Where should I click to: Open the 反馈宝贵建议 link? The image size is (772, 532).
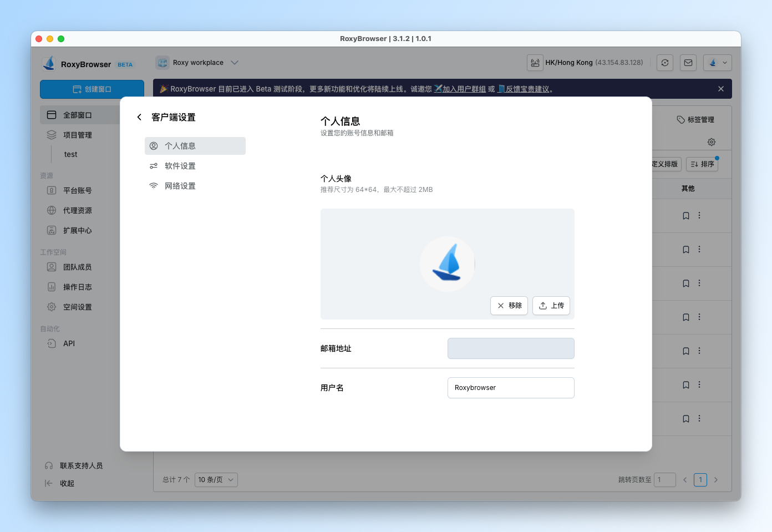tap(527, 89)
